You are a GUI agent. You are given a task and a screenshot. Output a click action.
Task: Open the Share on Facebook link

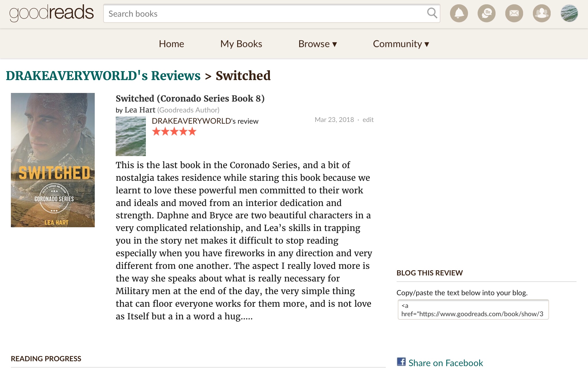[x=446, y=363]
